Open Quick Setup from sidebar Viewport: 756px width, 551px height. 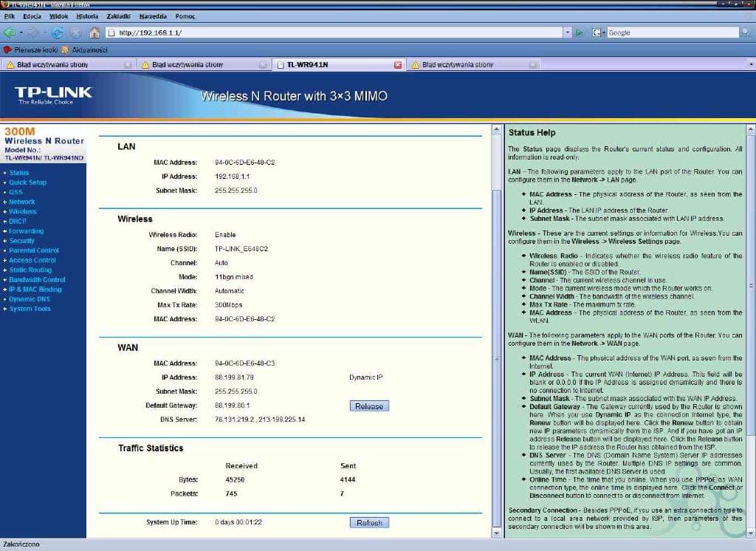(x=28, y=182)
